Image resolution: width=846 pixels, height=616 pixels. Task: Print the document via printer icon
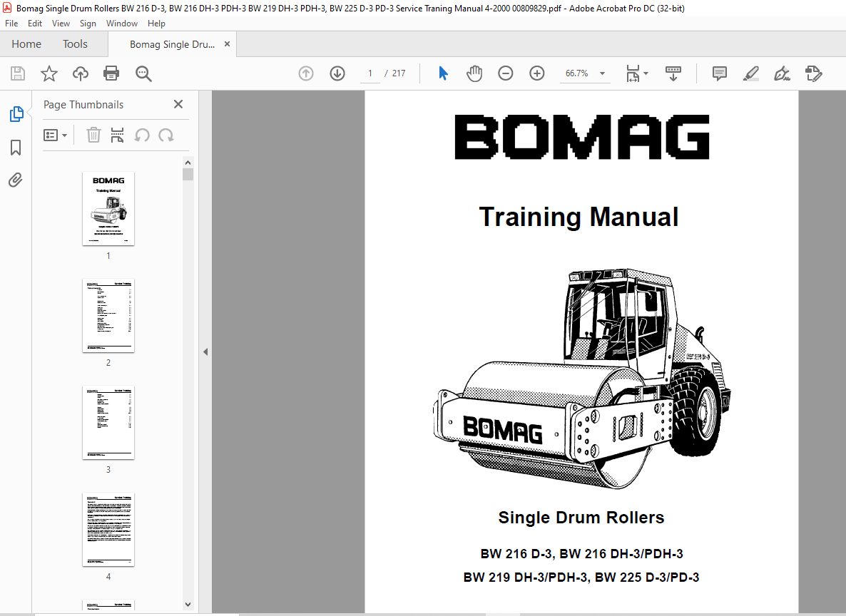click(x=111, y=73)
